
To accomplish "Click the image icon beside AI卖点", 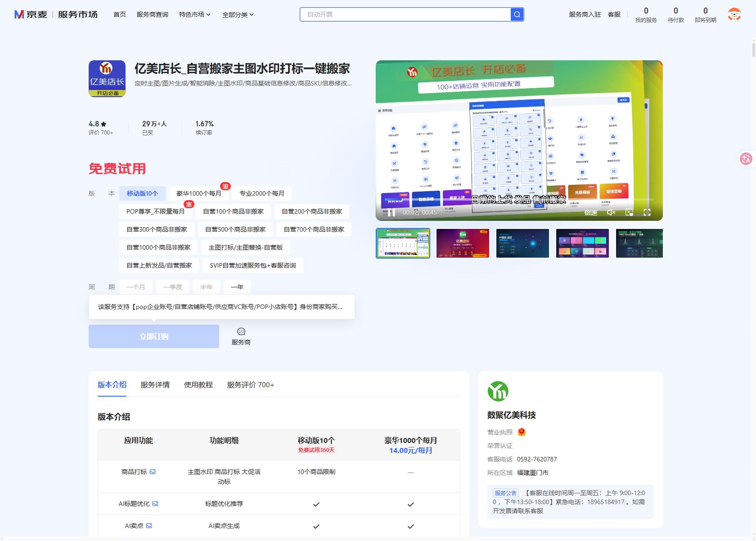I will click(x=149, y=526).
